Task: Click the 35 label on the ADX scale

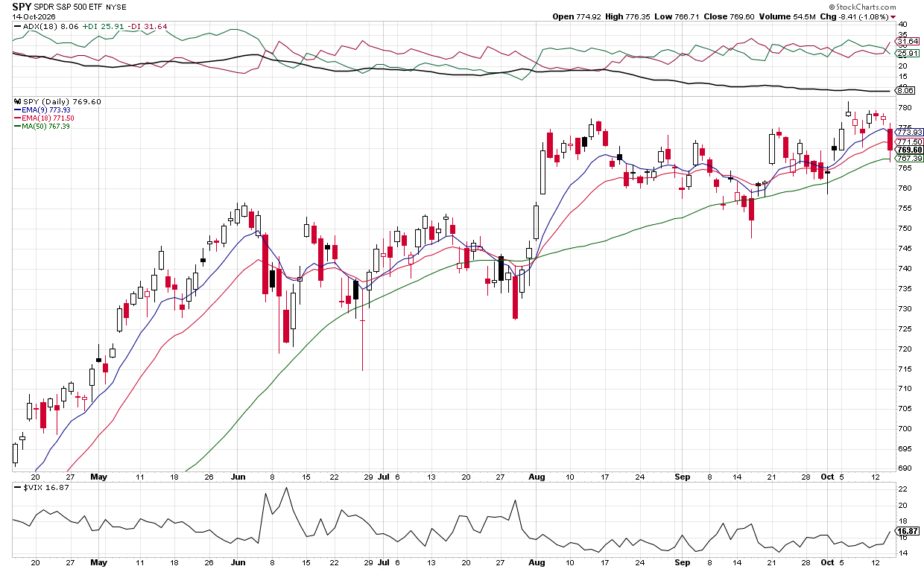Action: pos(902,34)
